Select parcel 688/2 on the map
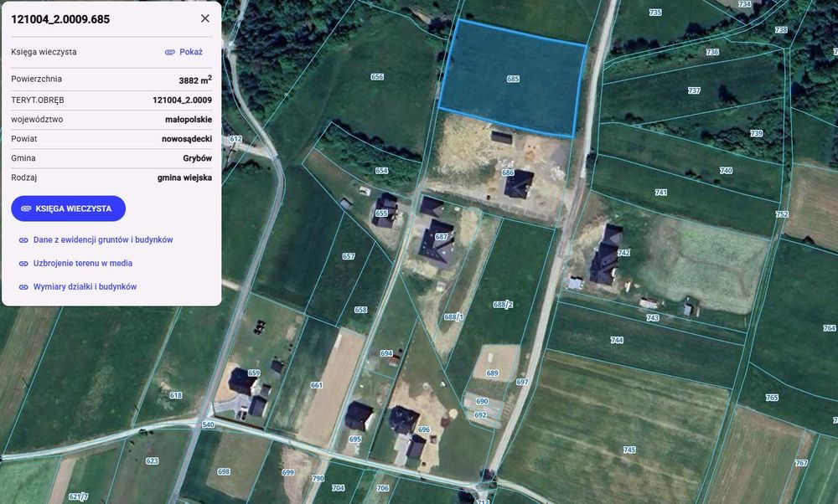The image size is (838, 504). click(503, 305)
